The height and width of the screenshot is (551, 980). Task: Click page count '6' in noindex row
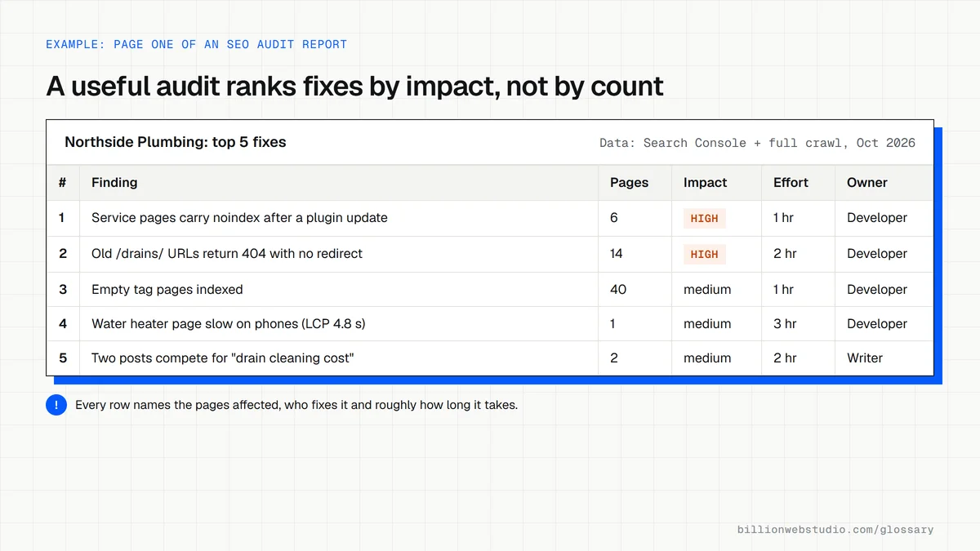coord(614,218)
